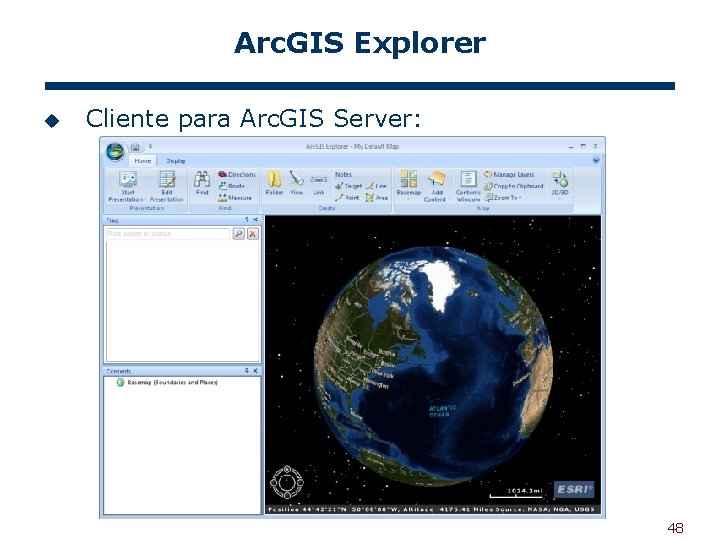Click the ESRI logo on the map
Viewport: 720px width, 540px height.
pos(574,489)
